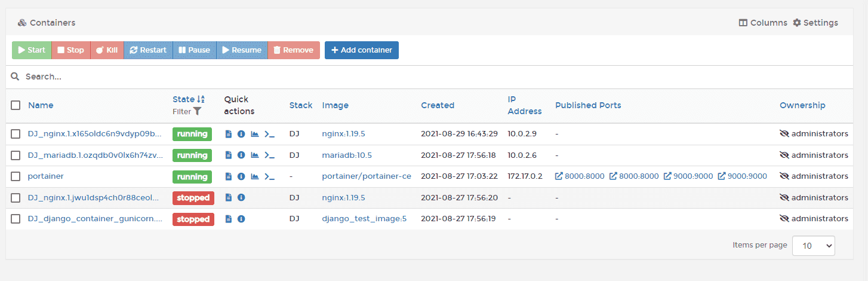Select the portainer container checkbox
This screenshot has width=868, height=281.
pyautogui.click(x=16, y=176)
